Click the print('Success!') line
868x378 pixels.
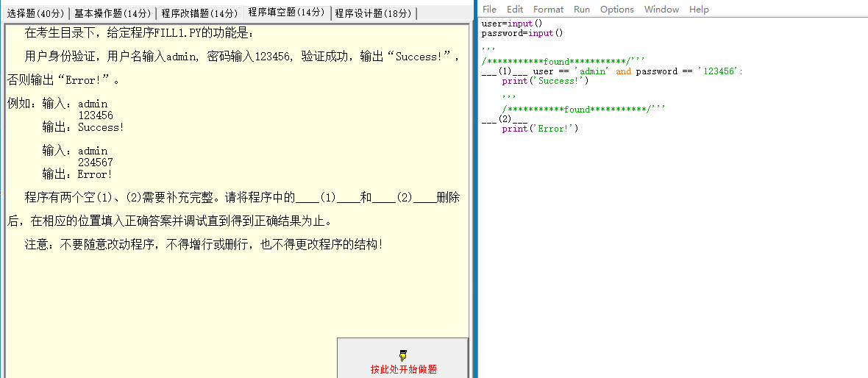coord(545,81)
